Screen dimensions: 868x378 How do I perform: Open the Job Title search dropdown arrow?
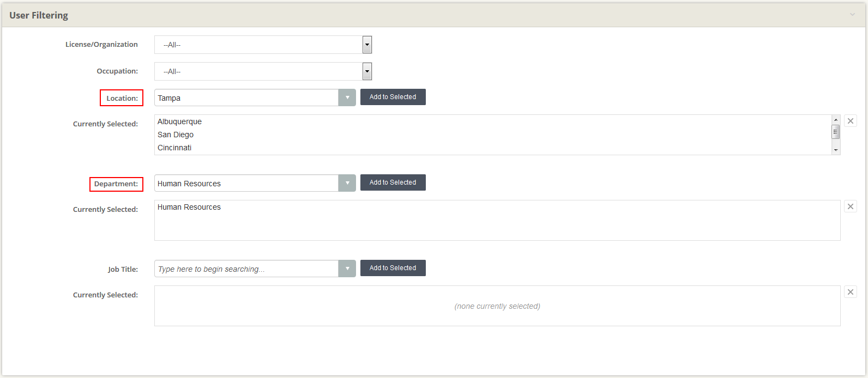point(347,268)
